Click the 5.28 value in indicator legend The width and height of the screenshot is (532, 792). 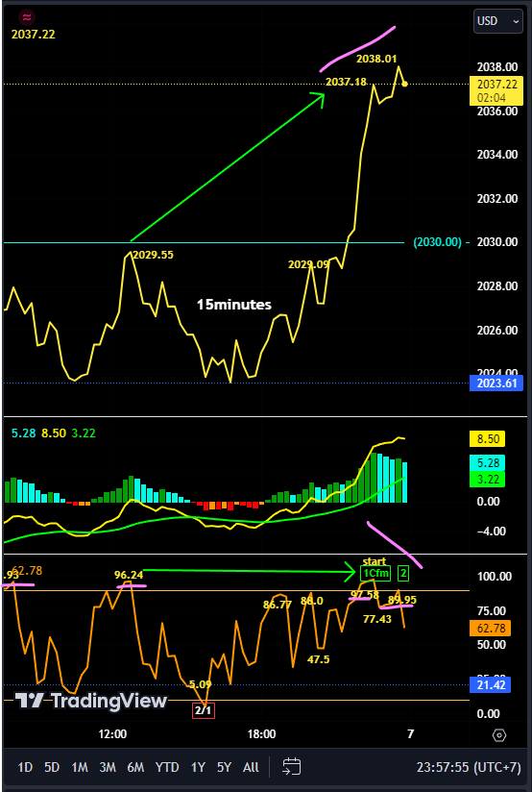click(x=23, y=433)
